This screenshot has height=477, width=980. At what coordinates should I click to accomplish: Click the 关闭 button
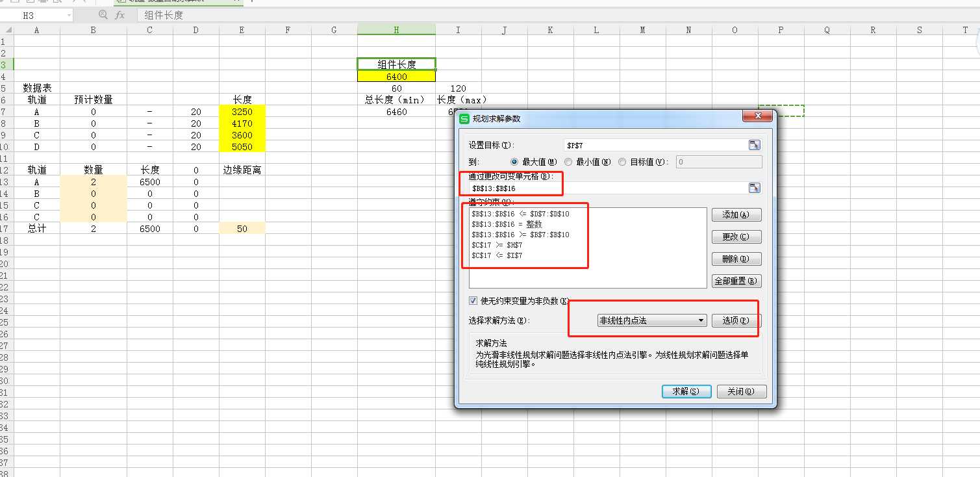tap(742, 391)
